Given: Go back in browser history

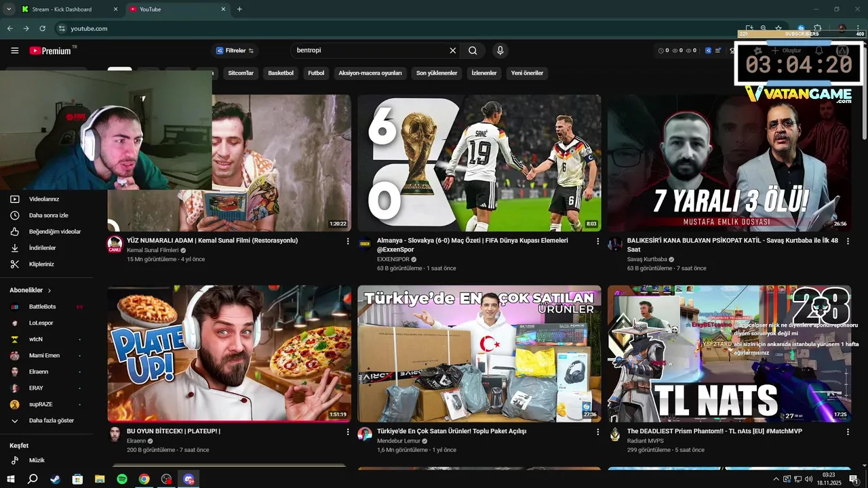Looking at the screenshot, I should tap(9, 28).
